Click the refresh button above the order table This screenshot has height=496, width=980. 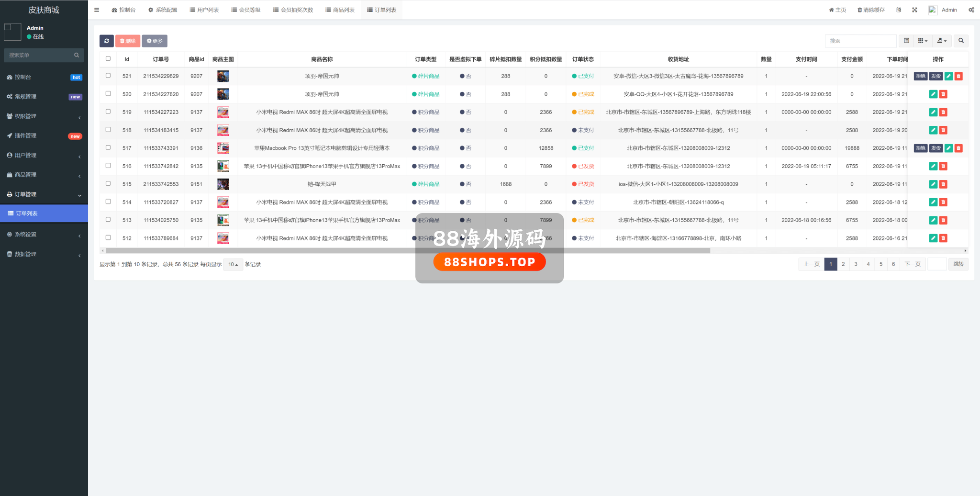(x=106, y=41)
